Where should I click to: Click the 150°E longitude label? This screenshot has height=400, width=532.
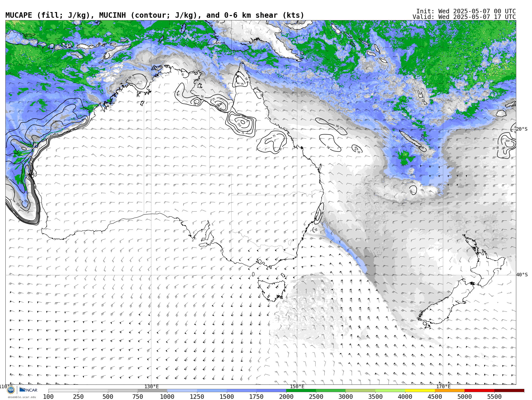click(x=297, y=386)
